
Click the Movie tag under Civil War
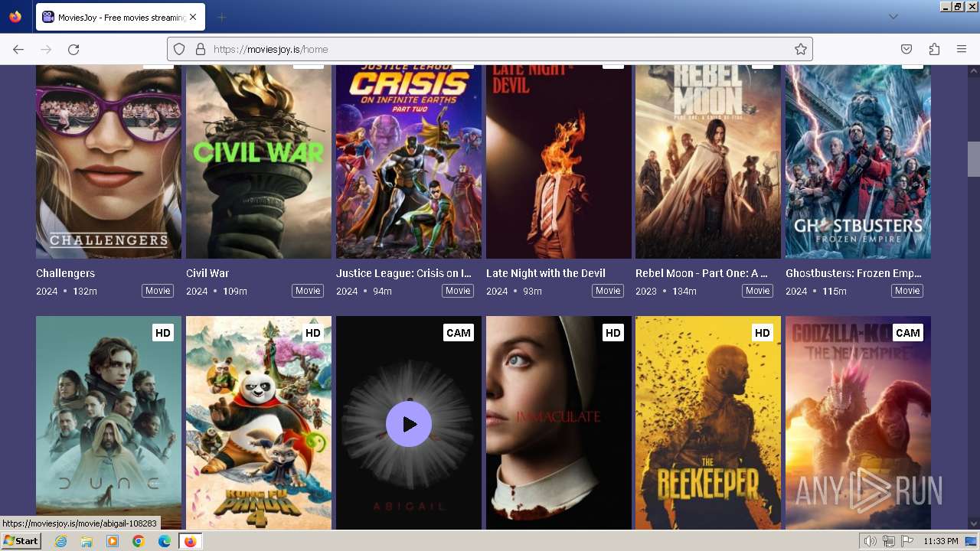pos(308,291)
